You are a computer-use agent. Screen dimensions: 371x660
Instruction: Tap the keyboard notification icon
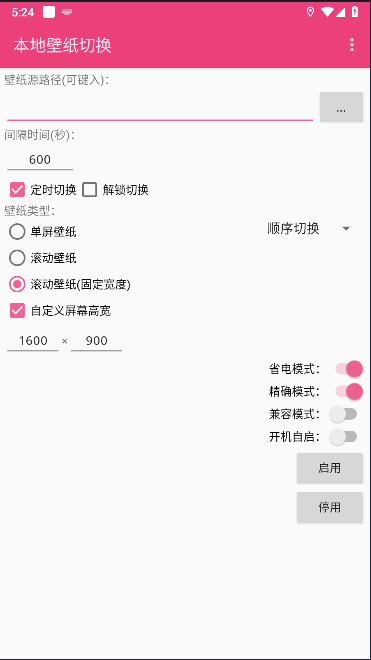67,12
